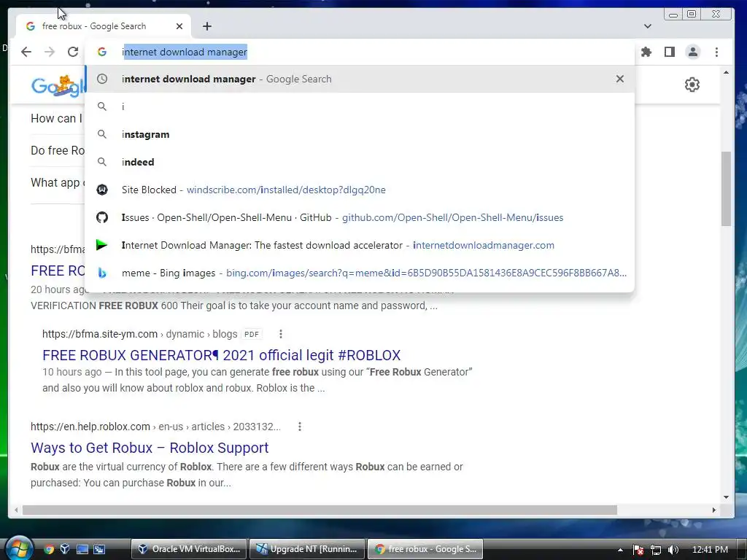Open the meme Bing images suggestion

360,273
